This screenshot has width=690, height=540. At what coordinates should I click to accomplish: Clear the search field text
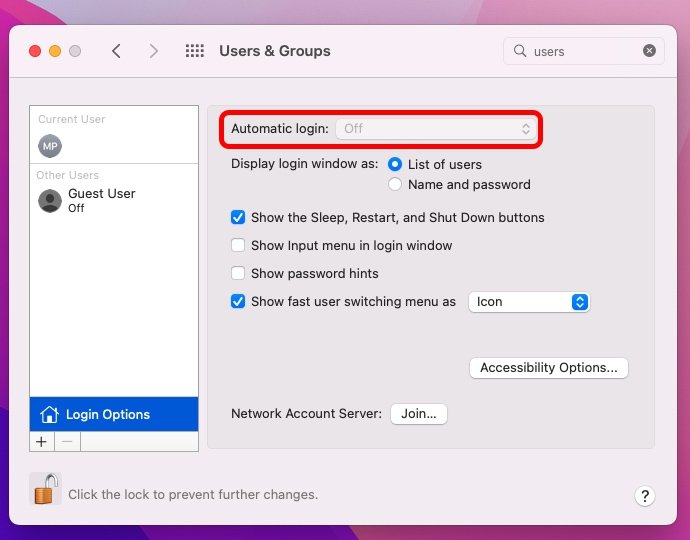pos(649,51)
